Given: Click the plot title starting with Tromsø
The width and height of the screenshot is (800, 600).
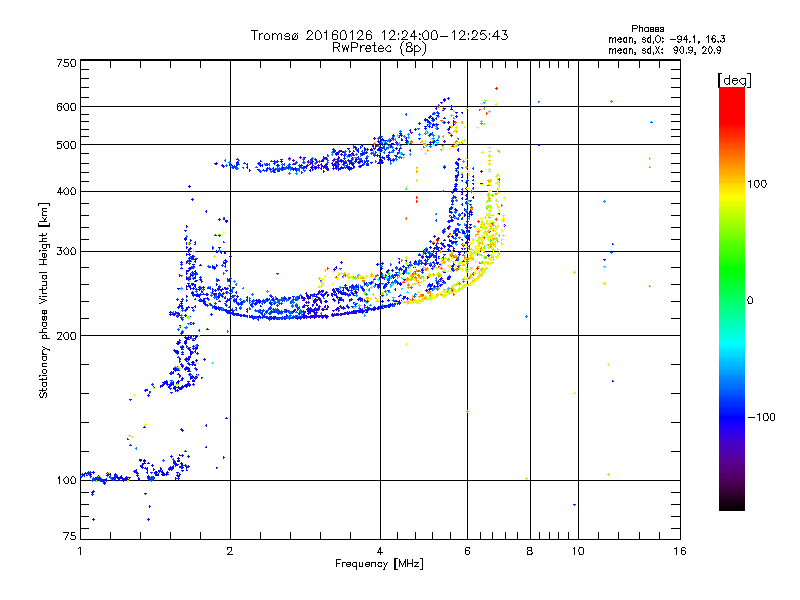Looking at the screenshot, I should [379, 35].
